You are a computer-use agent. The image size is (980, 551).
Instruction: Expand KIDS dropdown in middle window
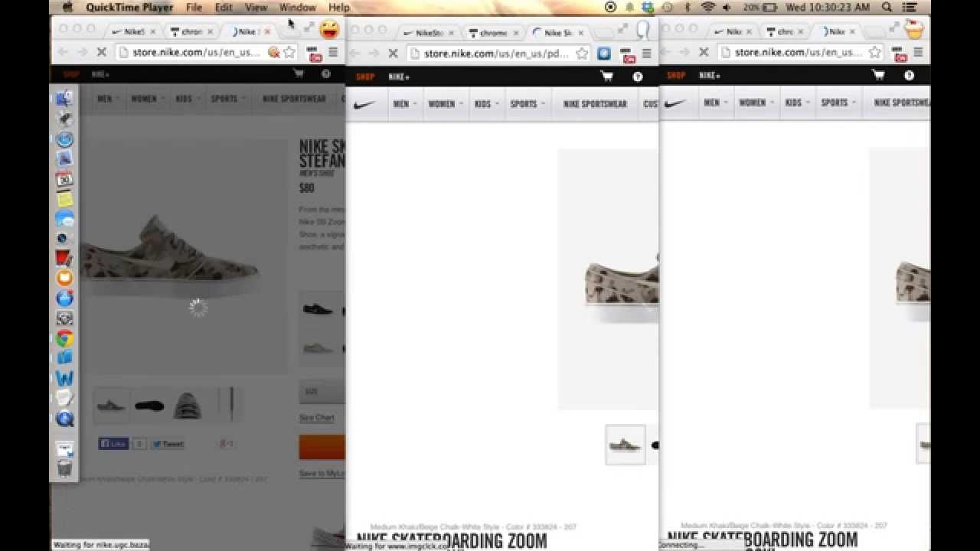click(x=487, y=104)
